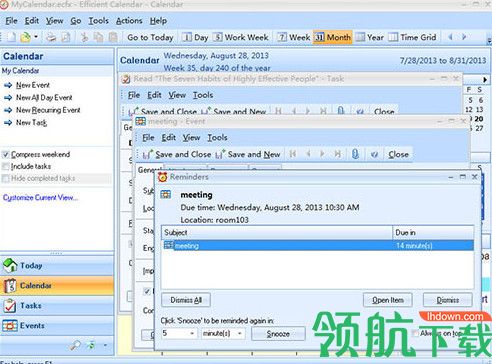This screenshot has height=364, width=492.
Task: Select Calendar in navigation pane
Action: [57, 286]
